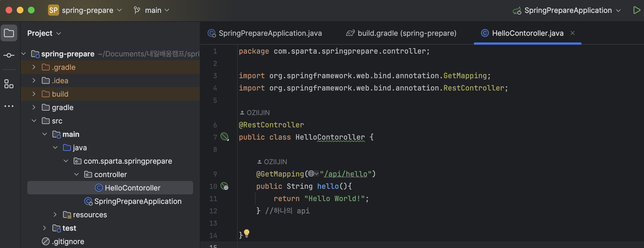Click the author hint OZIIJIN above @GetMapping
The height and width of the screenshot is (248, 644).
pos(272,162)
